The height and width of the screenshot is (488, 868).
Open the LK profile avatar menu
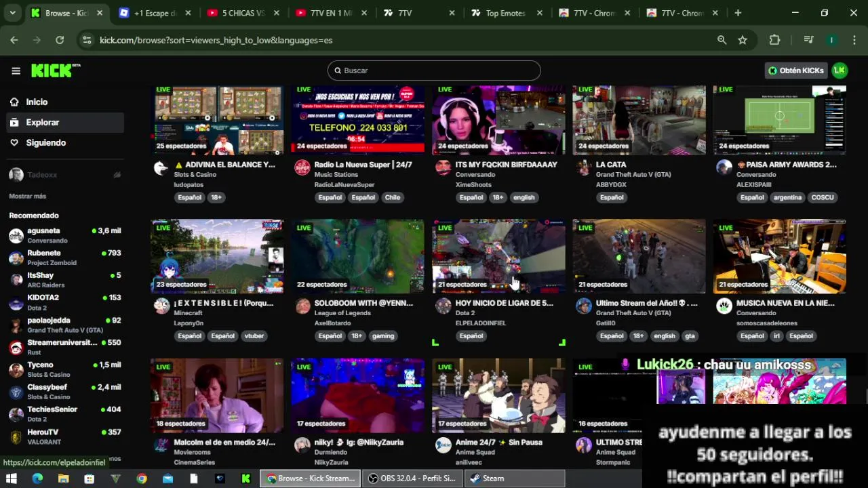pyautogui.click(x=840, y=70)
